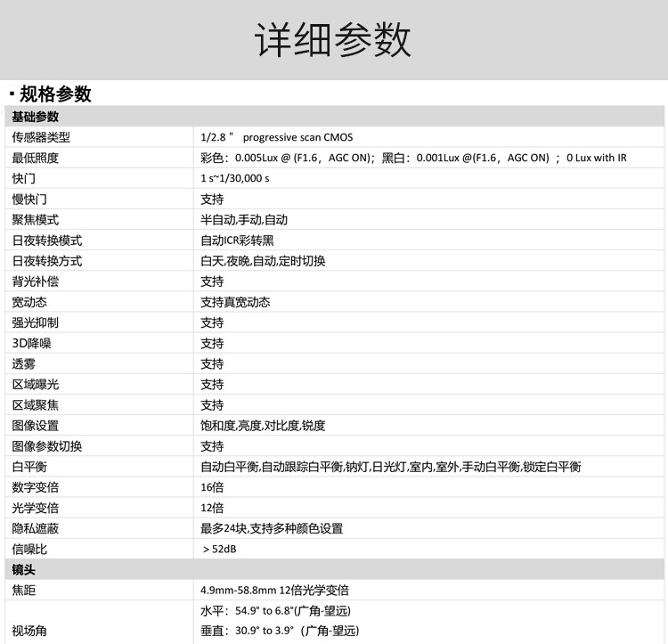Select the 数字变倍 row label
Image resolution: width=668 pixels, height=644 pixels.
pos(36,487)
